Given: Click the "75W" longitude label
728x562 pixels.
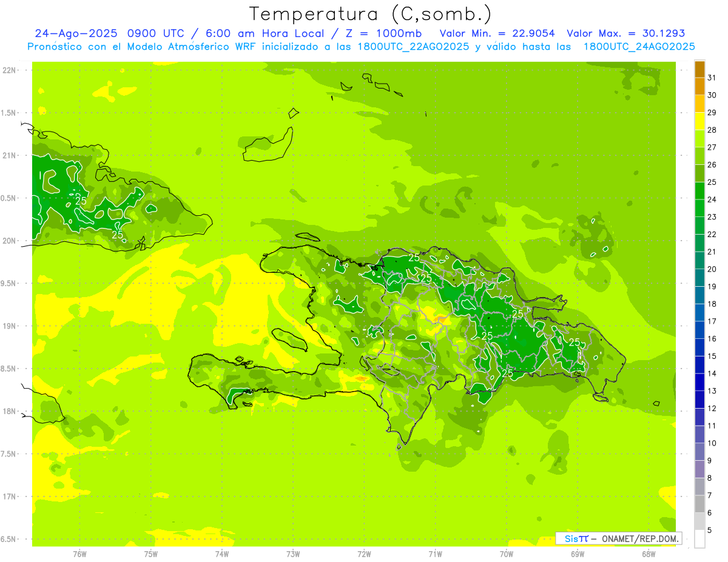Looking at the screenshot, I should [151, 554].
